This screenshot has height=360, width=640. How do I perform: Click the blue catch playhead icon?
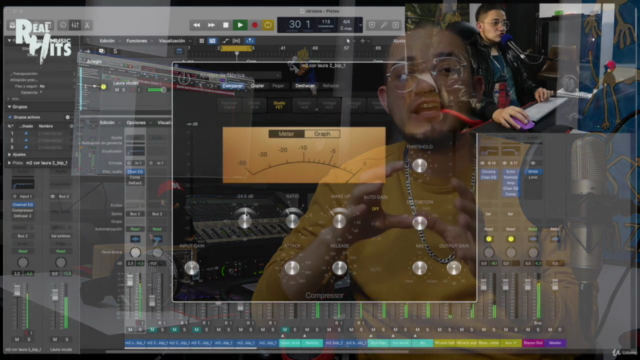click(x=250, y=41)
